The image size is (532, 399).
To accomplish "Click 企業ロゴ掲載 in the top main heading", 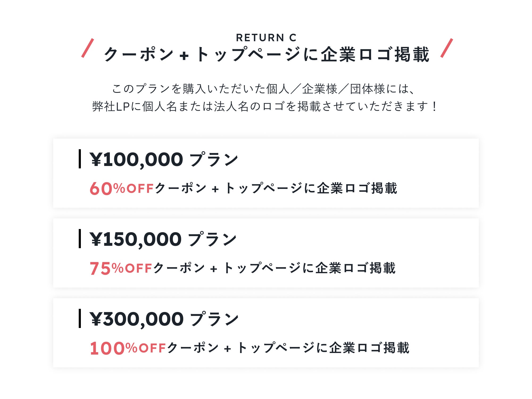I will (375, 55).
